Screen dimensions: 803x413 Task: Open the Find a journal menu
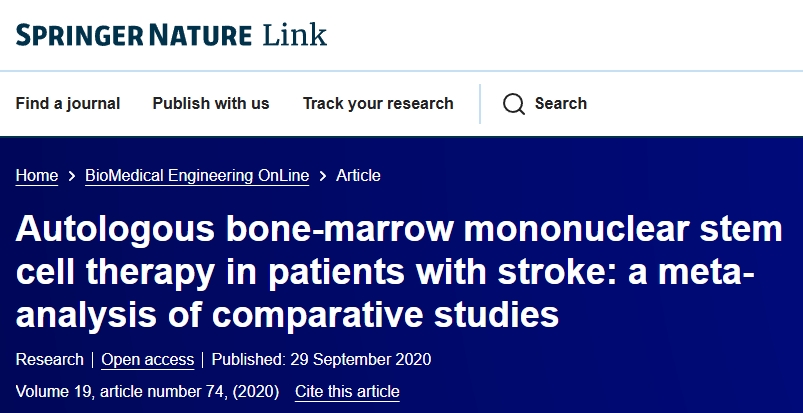click(x=68, y=104)
